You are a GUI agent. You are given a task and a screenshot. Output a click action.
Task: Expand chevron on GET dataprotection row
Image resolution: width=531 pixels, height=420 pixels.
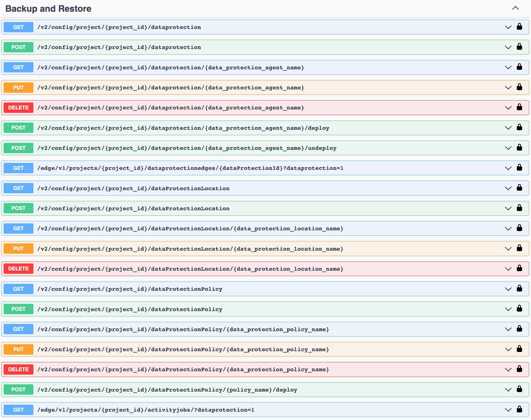click(508, 27)
